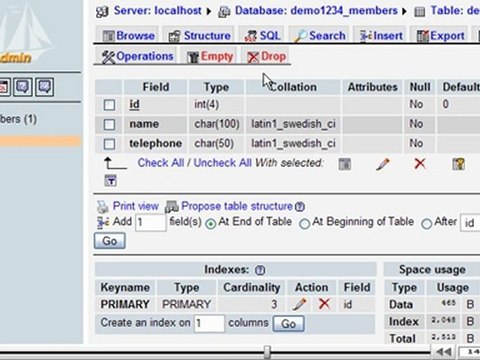Open the Browse tab

pyautogui.click(x=129, y=35)
